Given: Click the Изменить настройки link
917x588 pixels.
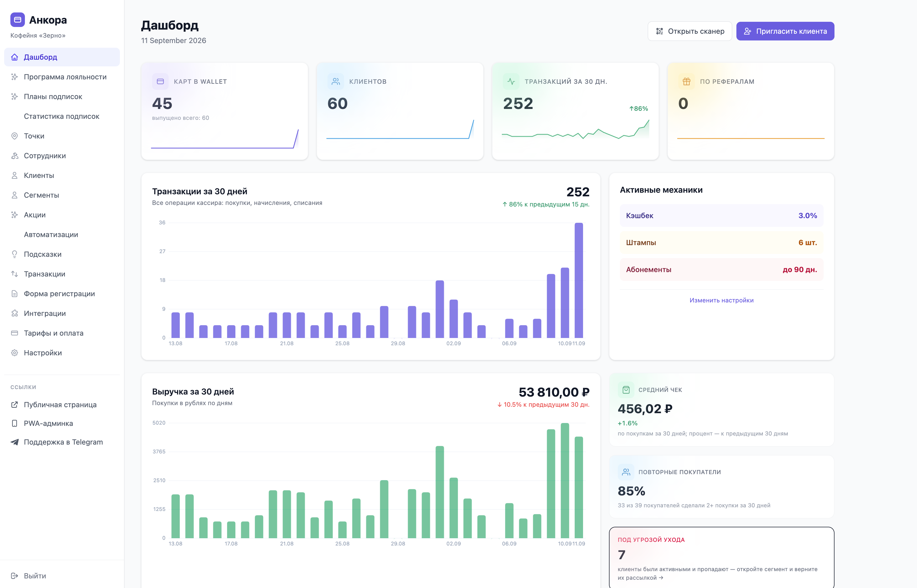Looking at the screenshot, I should pyautogui.click(x=721, y=300).
